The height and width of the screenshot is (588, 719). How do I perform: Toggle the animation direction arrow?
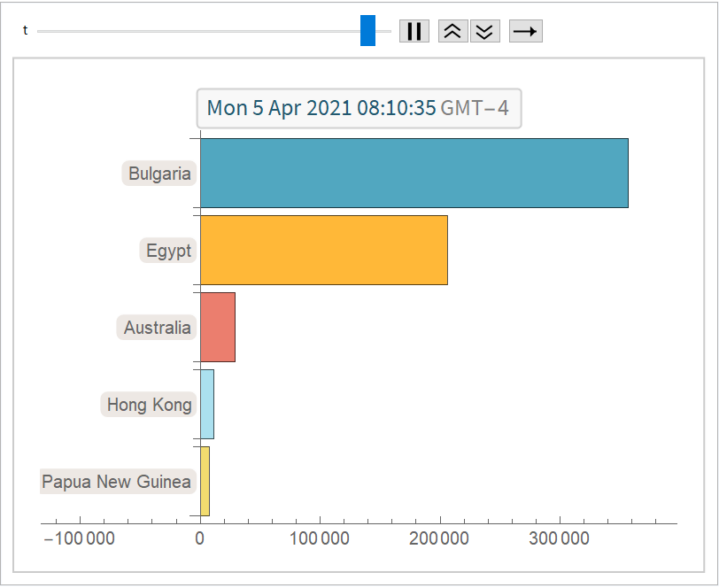525,31
